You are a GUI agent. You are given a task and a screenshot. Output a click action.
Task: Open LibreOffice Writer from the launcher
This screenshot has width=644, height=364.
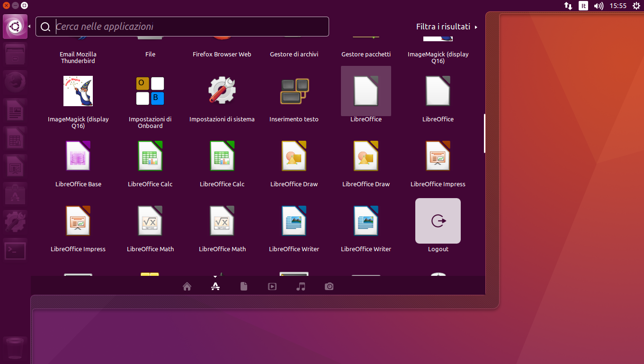coord(15,111)
